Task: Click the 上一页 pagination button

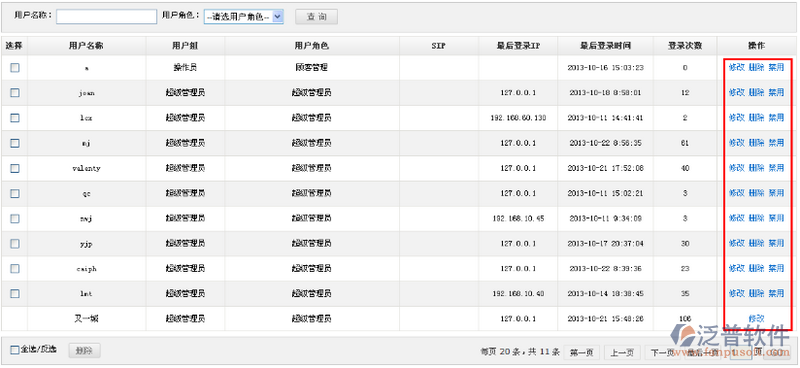Action: tap(622, 352)
